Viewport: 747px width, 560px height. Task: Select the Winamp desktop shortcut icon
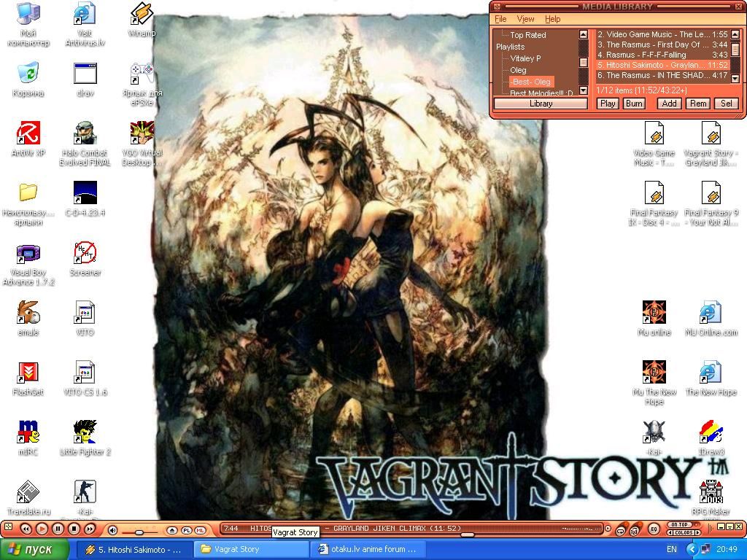142,20
